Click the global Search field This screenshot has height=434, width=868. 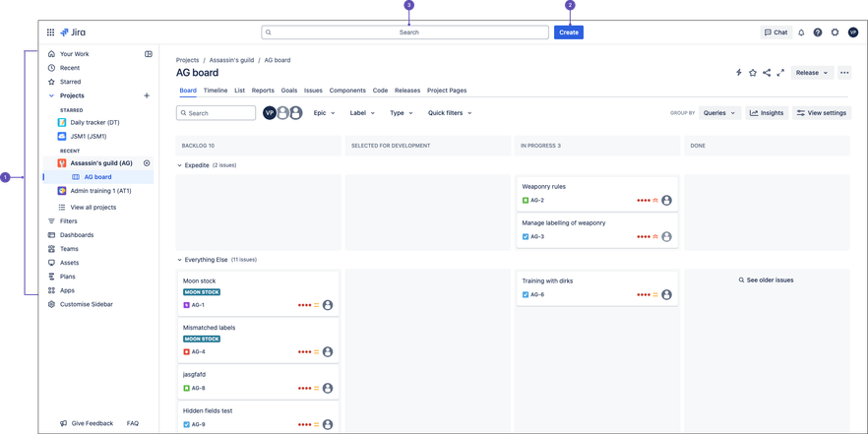coord(404,32)
